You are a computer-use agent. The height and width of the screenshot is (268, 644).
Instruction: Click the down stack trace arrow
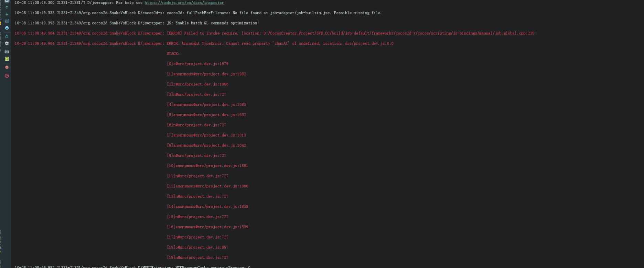click(x=7, y=14)
